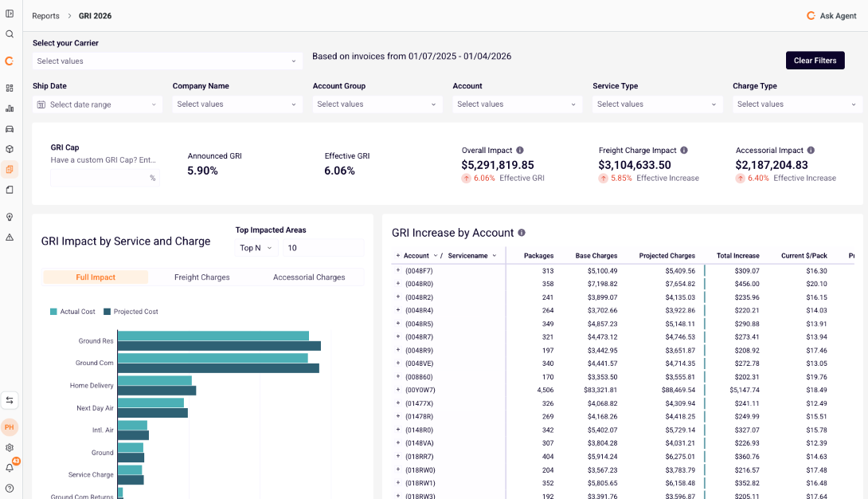Open search in the left sidebar
Viewport: 868px width, 499px height.
tap(9, 34)
